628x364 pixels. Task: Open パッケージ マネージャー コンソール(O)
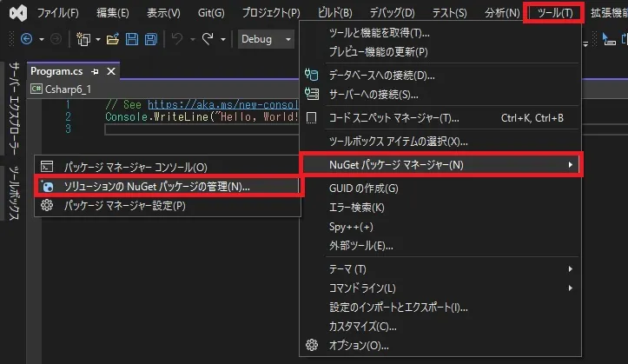click(168, 167)
